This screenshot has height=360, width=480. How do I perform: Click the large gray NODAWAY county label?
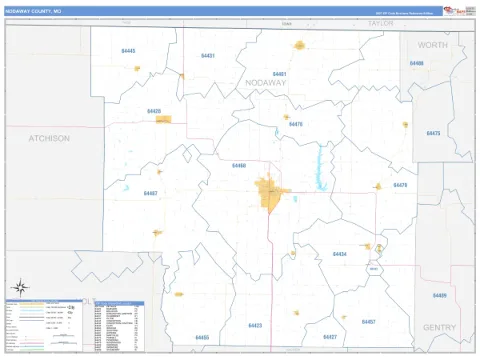click(x=266, y=83)
